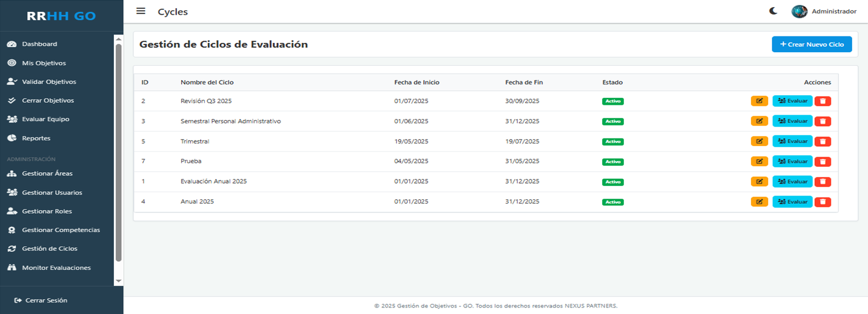Click Crear Nuevo Ciclo button
Screen dimensions: 868x314
pos(812,45)
